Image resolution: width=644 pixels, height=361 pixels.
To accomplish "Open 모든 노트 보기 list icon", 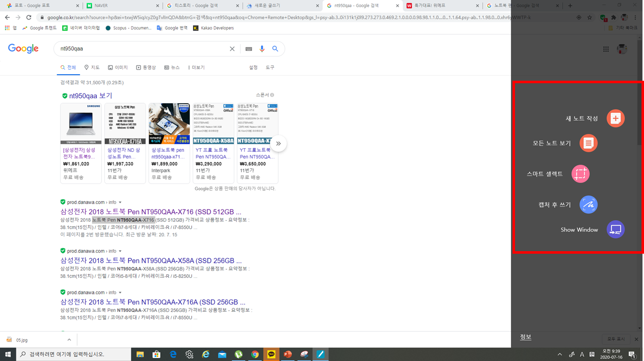I will (x=588, y=143).
